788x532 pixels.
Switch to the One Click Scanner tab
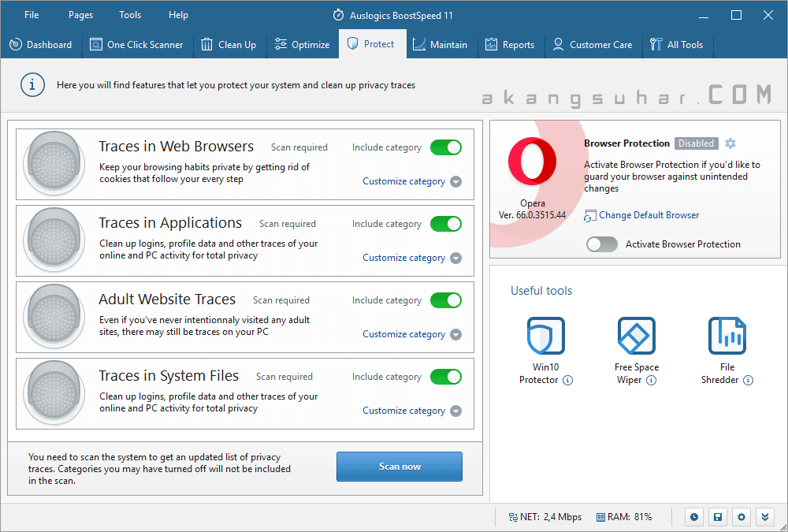click(136, 44)
